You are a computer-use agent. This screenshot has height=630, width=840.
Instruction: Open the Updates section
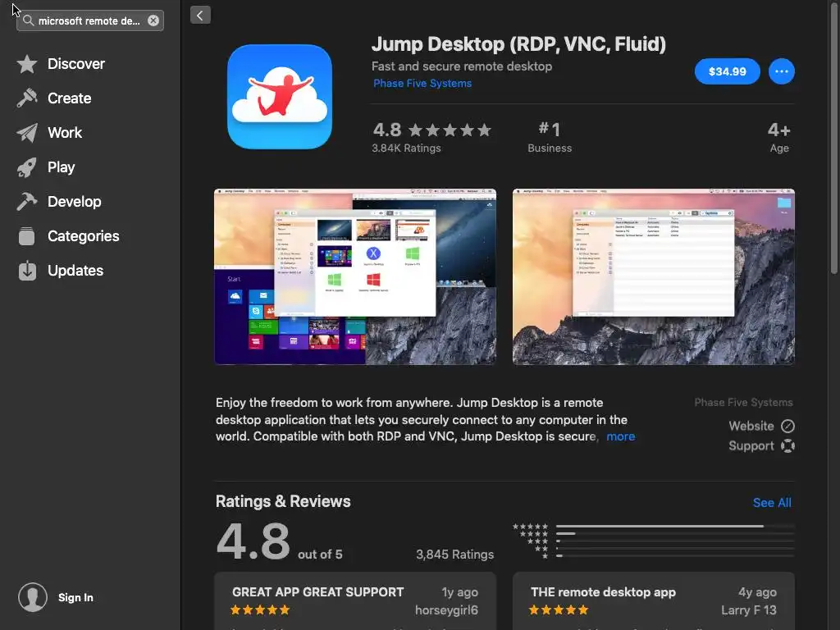(x=75, y=271)
